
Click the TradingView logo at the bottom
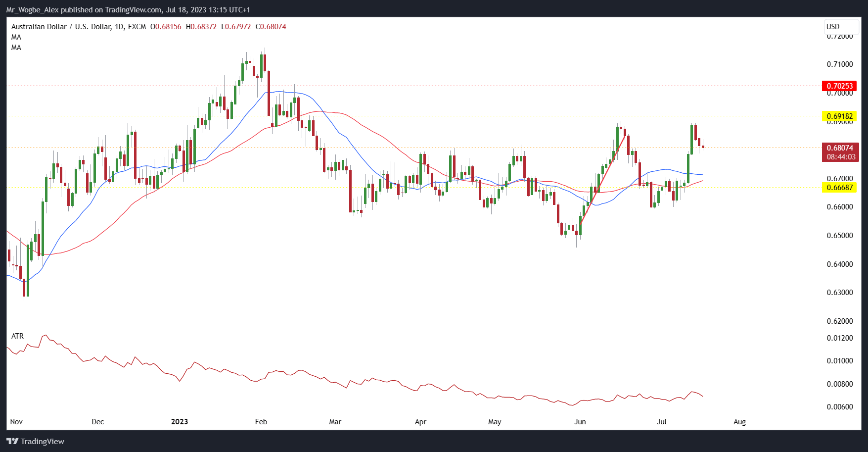[x=36, y=441]
